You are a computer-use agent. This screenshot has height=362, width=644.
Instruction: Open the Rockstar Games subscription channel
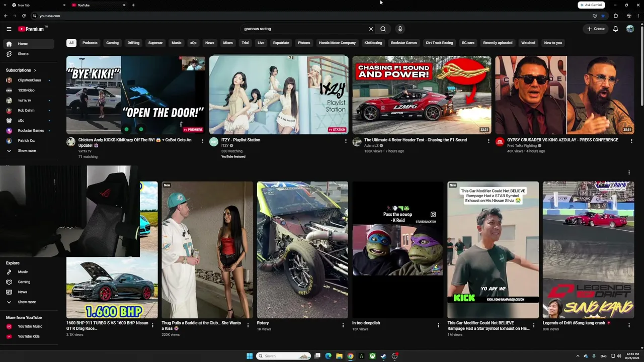(29, 131)
